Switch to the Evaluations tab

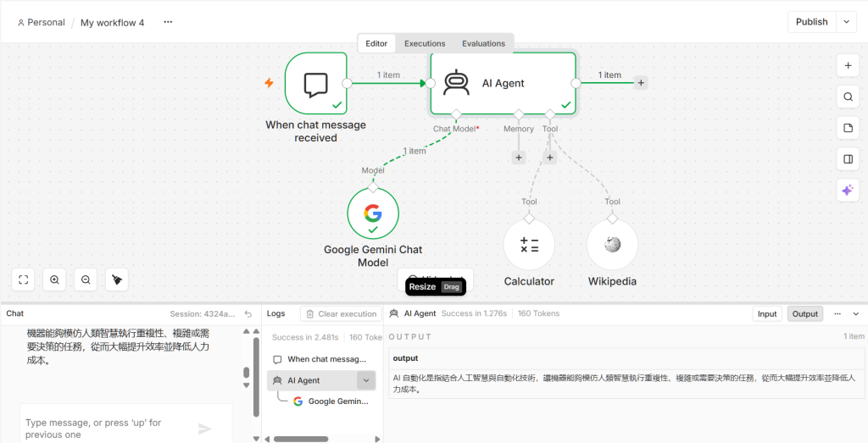point(484,43)
